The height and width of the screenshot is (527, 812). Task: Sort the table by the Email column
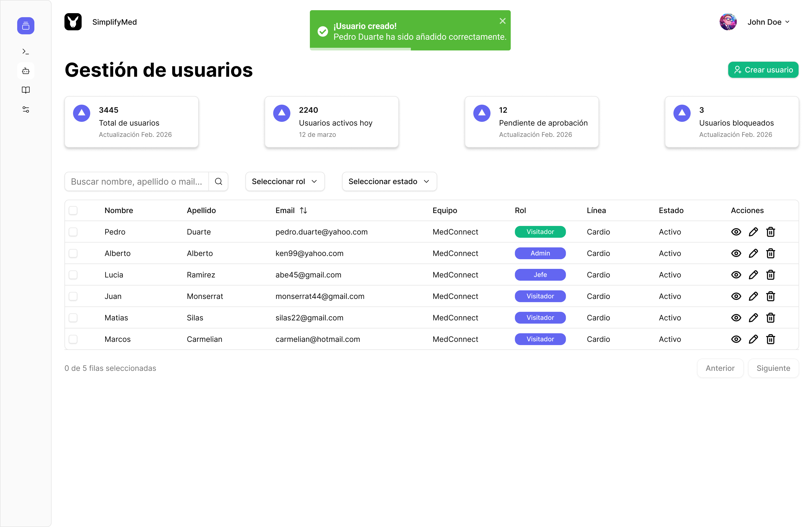(x=303, y=210)
